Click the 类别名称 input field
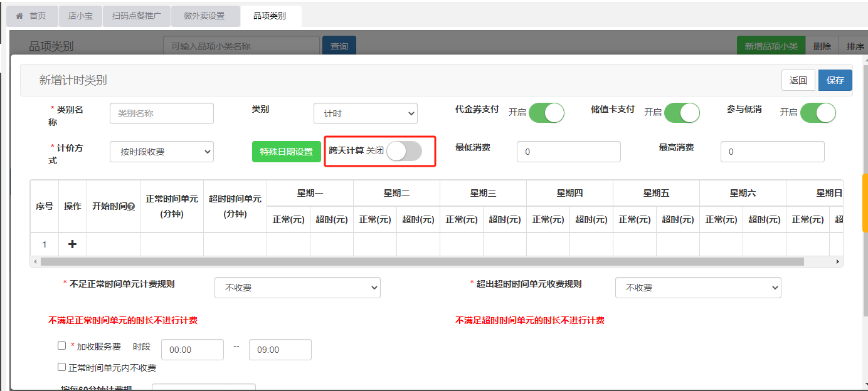Image resolution: width=868 pixels, height=391 pixels. (162, 113)
